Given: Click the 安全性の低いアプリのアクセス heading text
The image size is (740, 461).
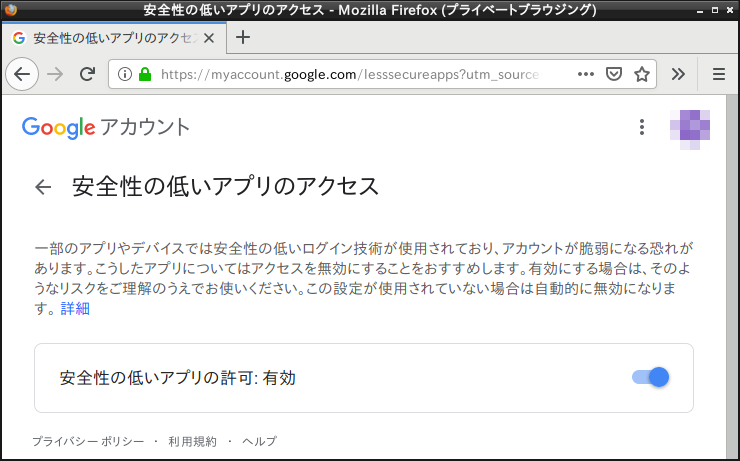Looking at the screenshot, I should [226, 186].
